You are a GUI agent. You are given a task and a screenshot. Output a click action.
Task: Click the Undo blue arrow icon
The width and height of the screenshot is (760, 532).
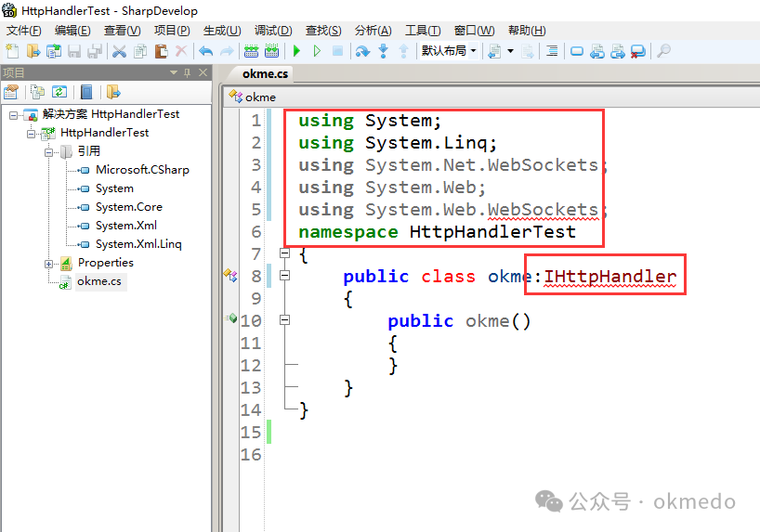[x=206, y=51]
